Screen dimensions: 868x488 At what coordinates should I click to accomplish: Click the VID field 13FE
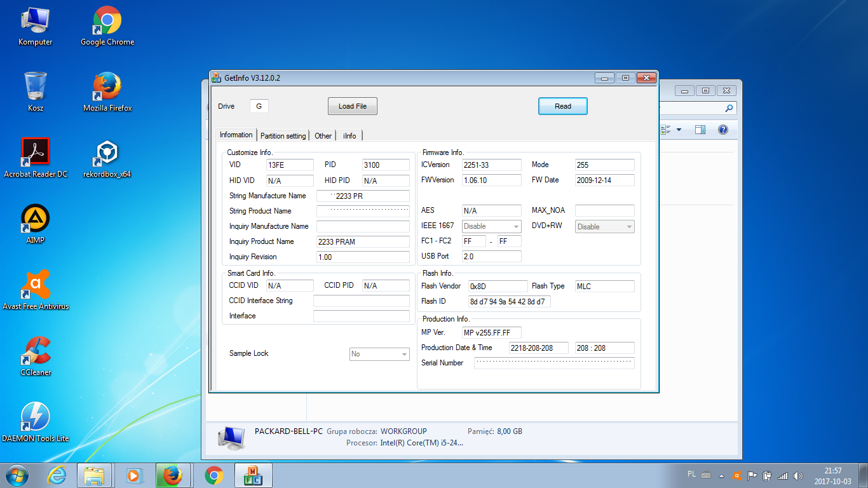click(x=290, y=165)
